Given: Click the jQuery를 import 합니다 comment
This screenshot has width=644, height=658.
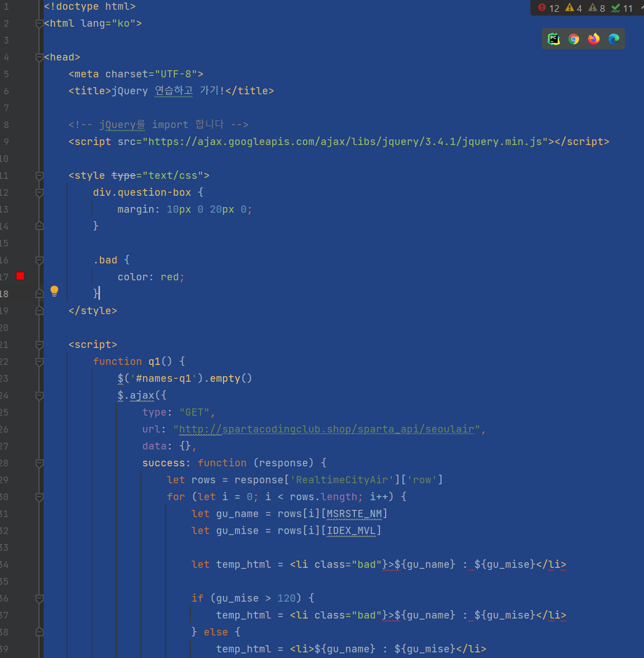Looking at the screenshot, I should click(x=158, y=125).
